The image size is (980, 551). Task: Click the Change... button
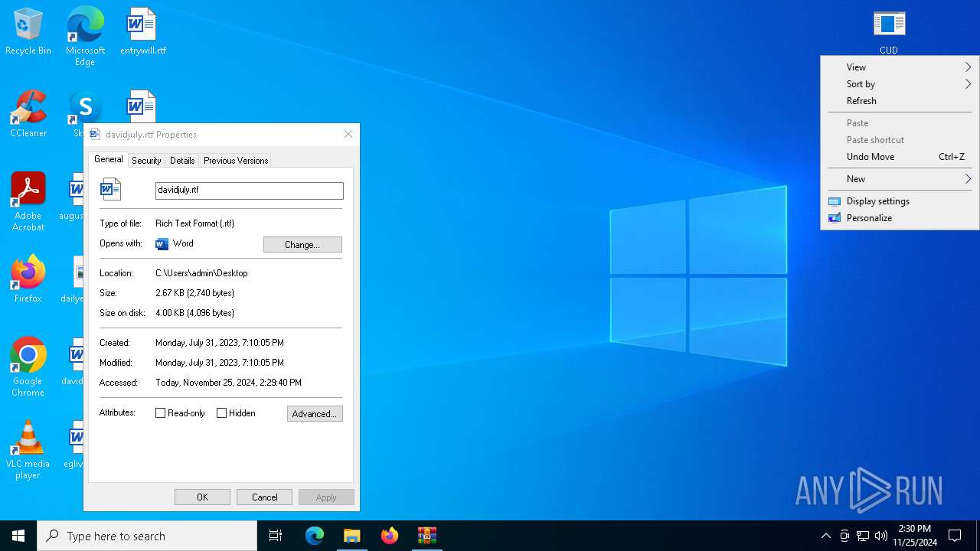(x=302, y=244)
